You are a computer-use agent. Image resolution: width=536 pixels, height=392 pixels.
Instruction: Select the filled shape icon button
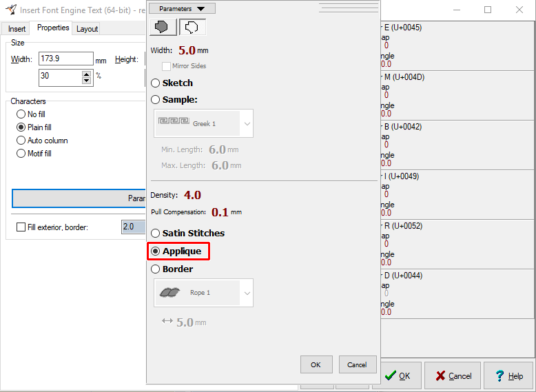[163, 28]
